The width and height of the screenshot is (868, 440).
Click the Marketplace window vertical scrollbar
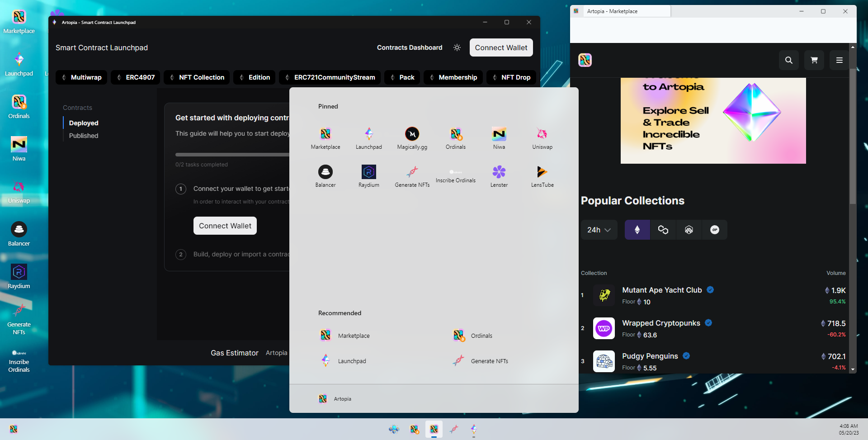tap(853, 136)
